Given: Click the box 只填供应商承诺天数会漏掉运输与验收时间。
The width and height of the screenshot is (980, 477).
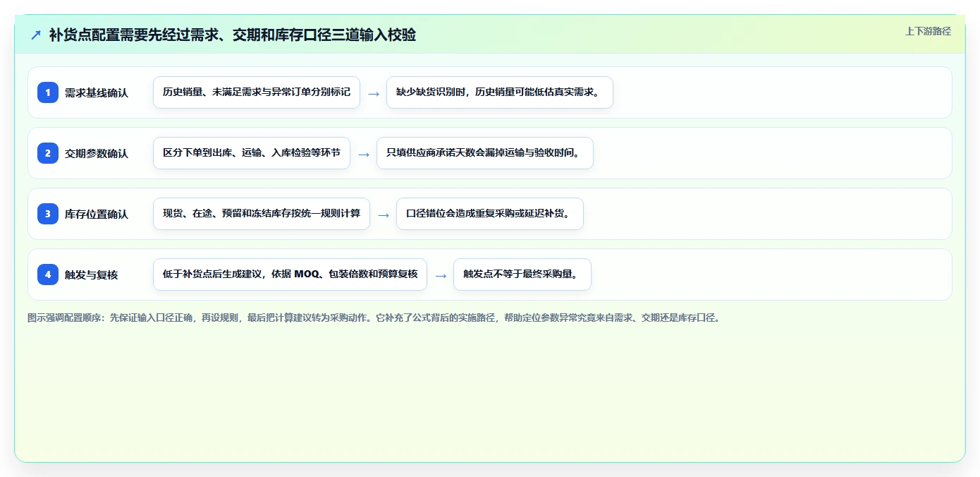Looking at the screenshot, I should 485,153.
